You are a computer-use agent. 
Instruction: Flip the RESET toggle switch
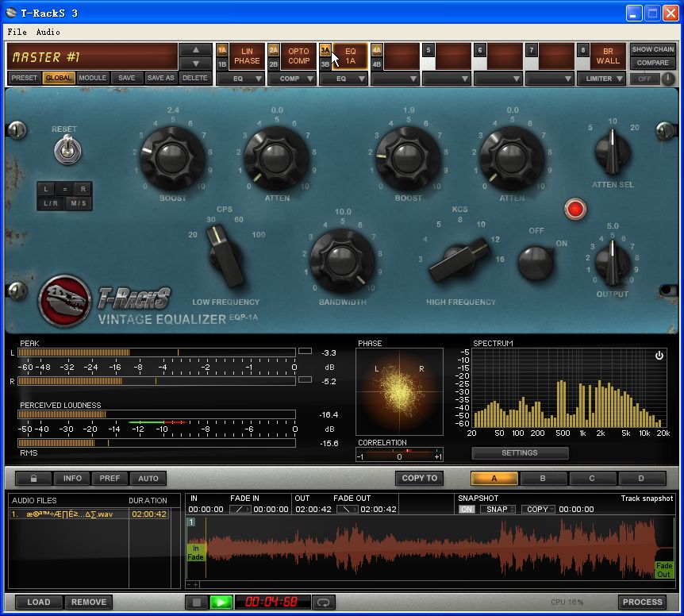tap(67, 149)
